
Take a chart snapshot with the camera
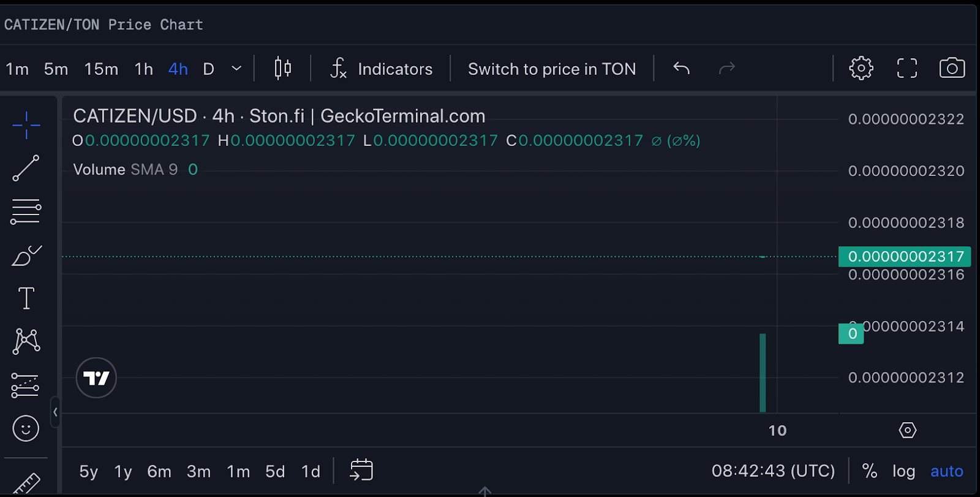(x=951, y=68)
